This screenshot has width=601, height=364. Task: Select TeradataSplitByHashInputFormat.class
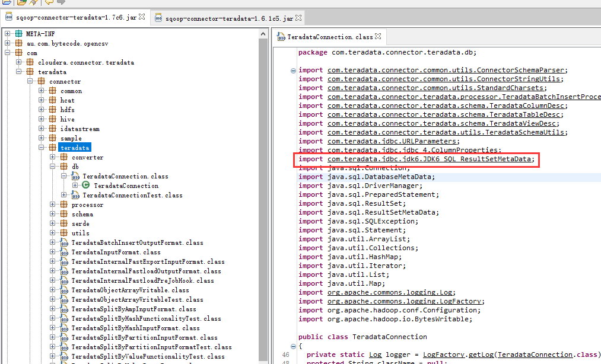coord(136,328)
